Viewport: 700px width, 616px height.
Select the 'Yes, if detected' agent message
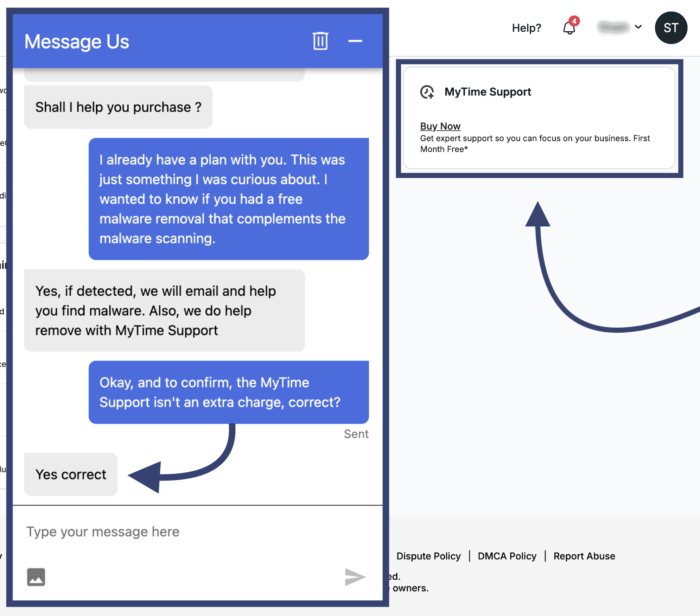tap(164, 310)
